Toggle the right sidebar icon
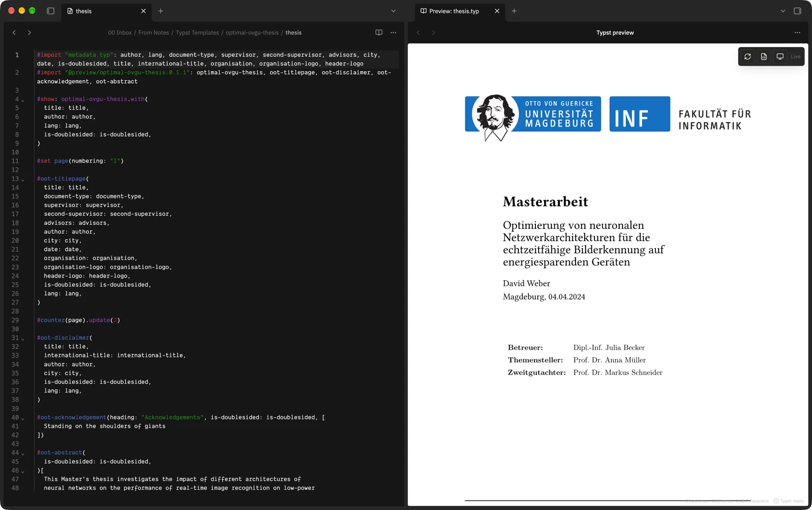 [797, 11]
